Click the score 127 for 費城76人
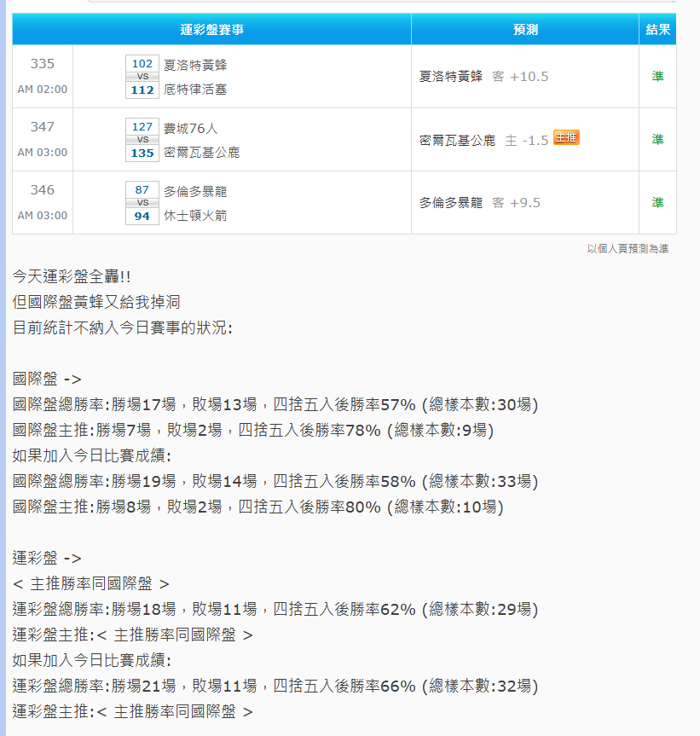 (x=142, y=127)
